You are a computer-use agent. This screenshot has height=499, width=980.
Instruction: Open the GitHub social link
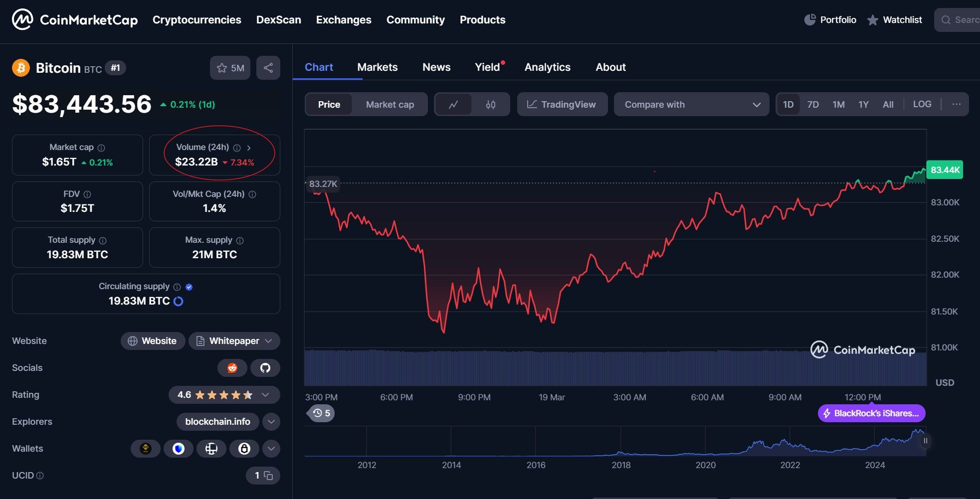click(x=265, y=368)
